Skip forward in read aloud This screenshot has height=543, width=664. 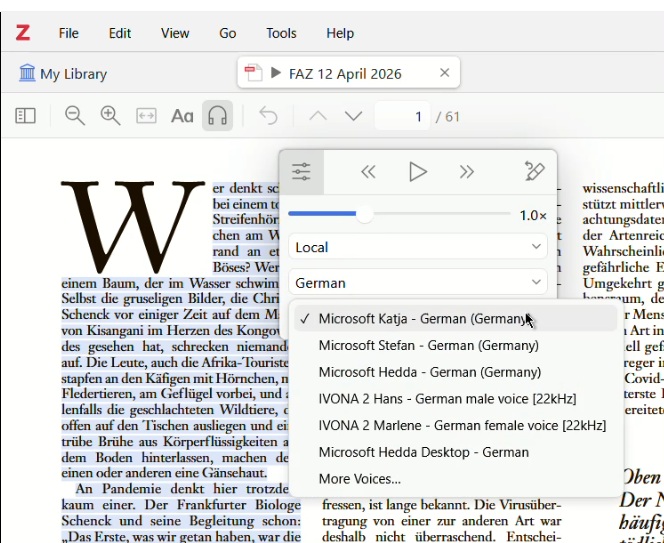coord(467,172)
